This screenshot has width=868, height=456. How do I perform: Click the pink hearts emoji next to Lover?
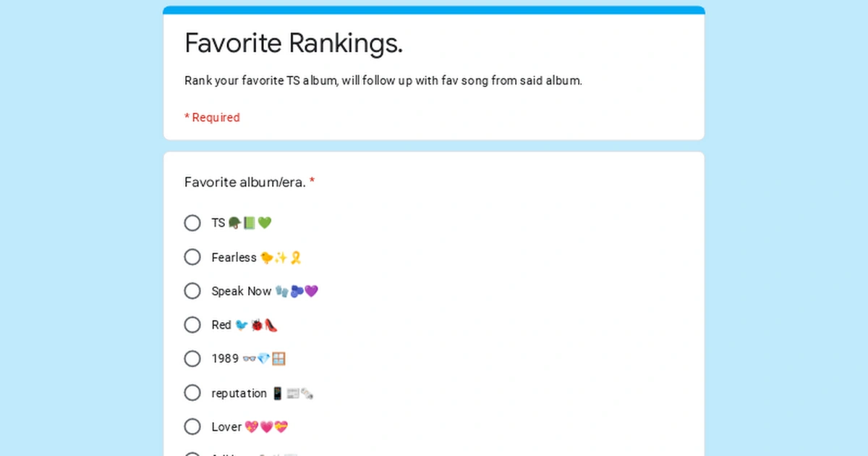252,426
